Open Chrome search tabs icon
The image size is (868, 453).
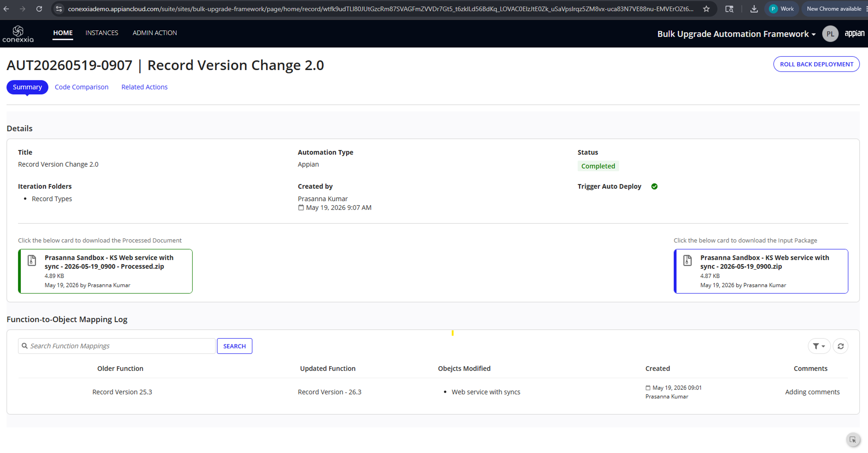[729, 9]
